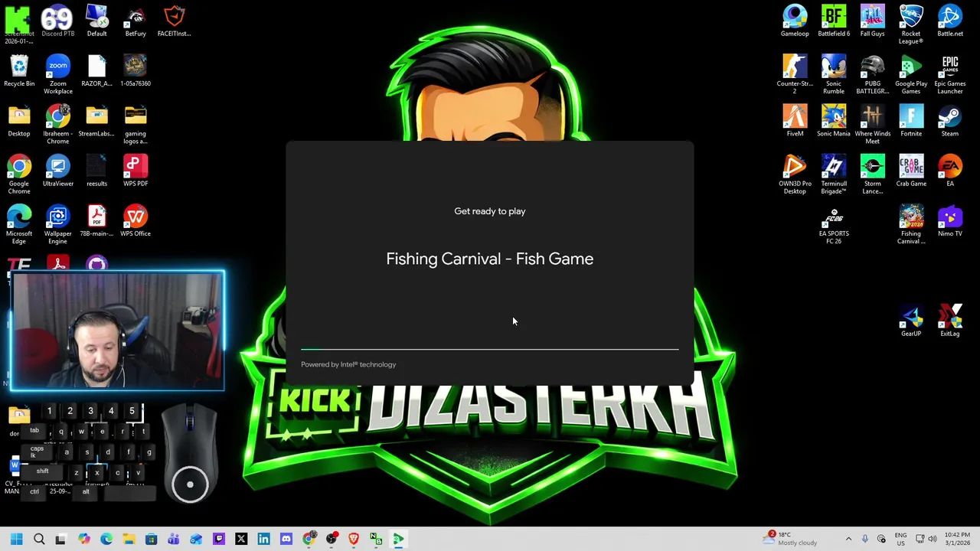
Task: Launch Battlefield 6
Action: pos(834,21)
